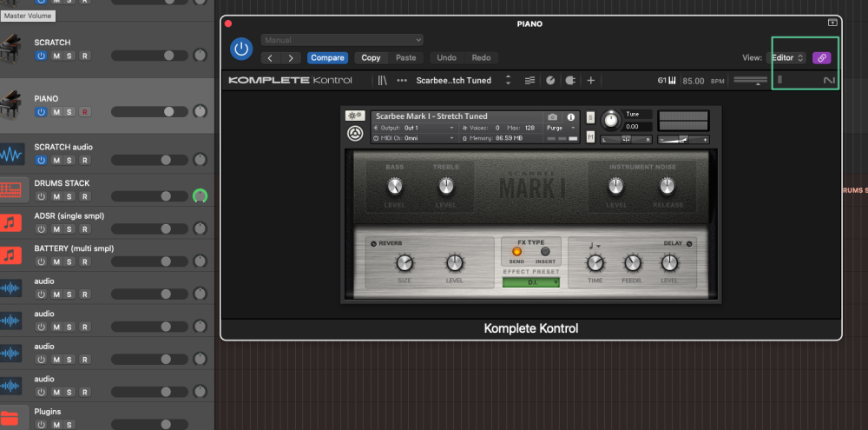The width and height of the screenshot is (868, 430).
Task: Click the Copy button
Action: pyautogui.click(x=371, y=58)
